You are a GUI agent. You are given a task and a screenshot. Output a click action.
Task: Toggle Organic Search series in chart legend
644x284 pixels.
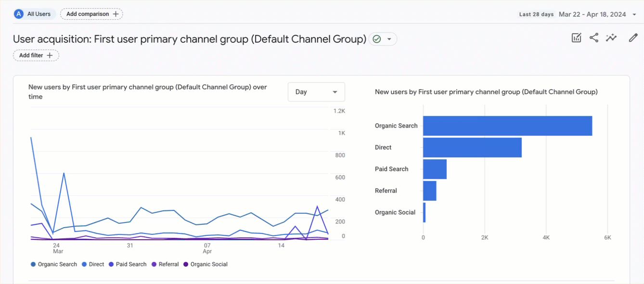tap(54, 264)
